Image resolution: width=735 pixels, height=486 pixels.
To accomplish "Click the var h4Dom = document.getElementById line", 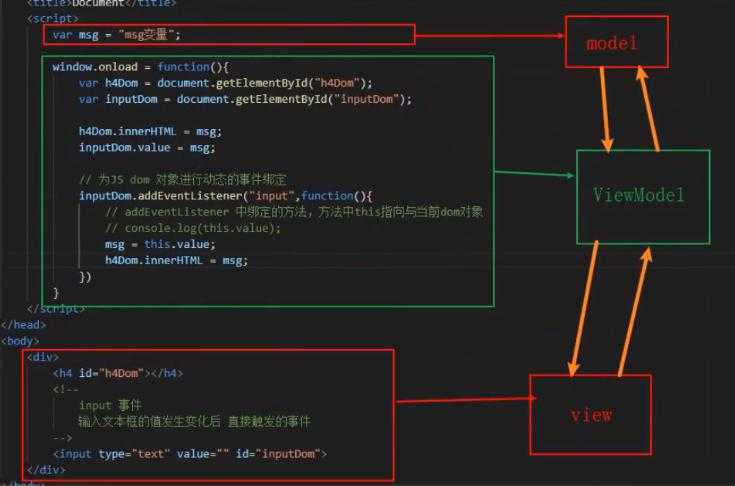I will pos(225,83).
